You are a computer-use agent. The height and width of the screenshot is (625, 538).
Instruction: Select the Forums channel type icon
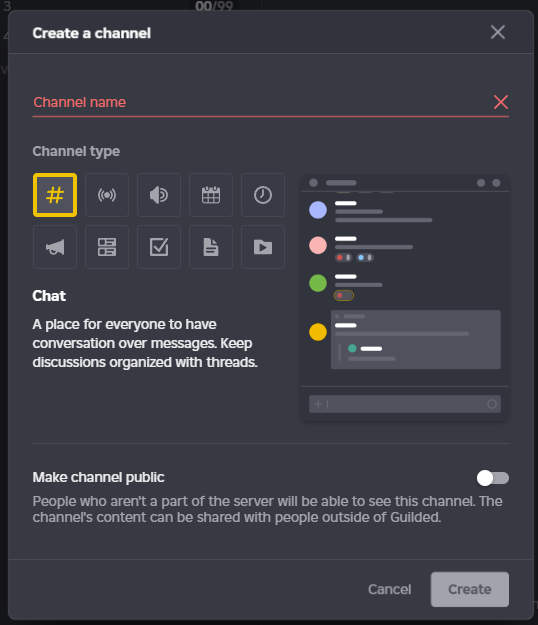tap(107, 247)
